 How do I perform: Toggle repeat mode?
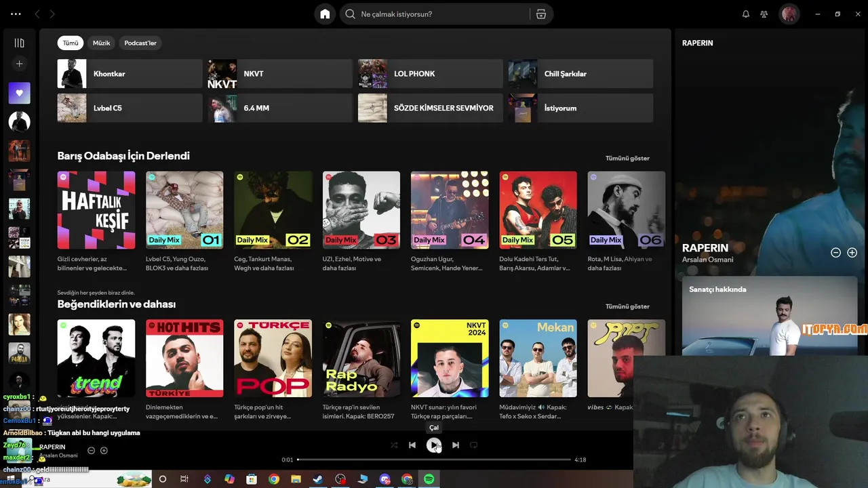[x=474, y=445]
